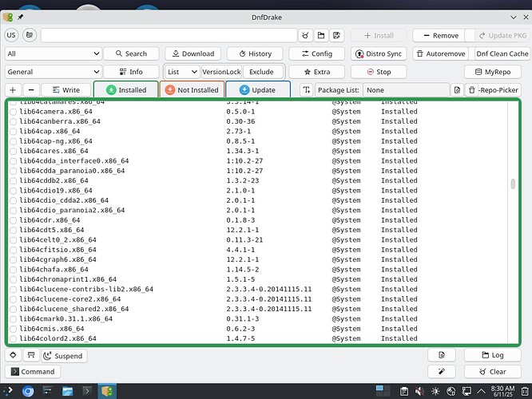Check lib64colord2.x86_64 checkbox
This screenshot has height=399, width=532.
[14, 338]
